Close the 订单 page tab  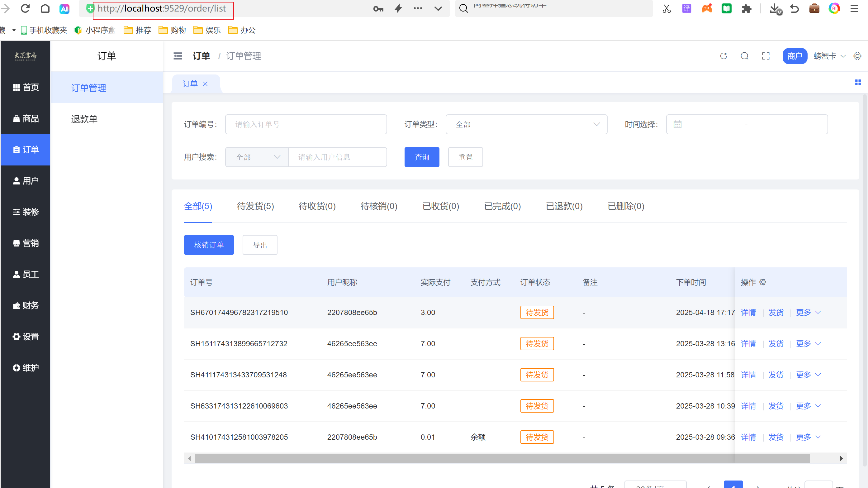205,84
